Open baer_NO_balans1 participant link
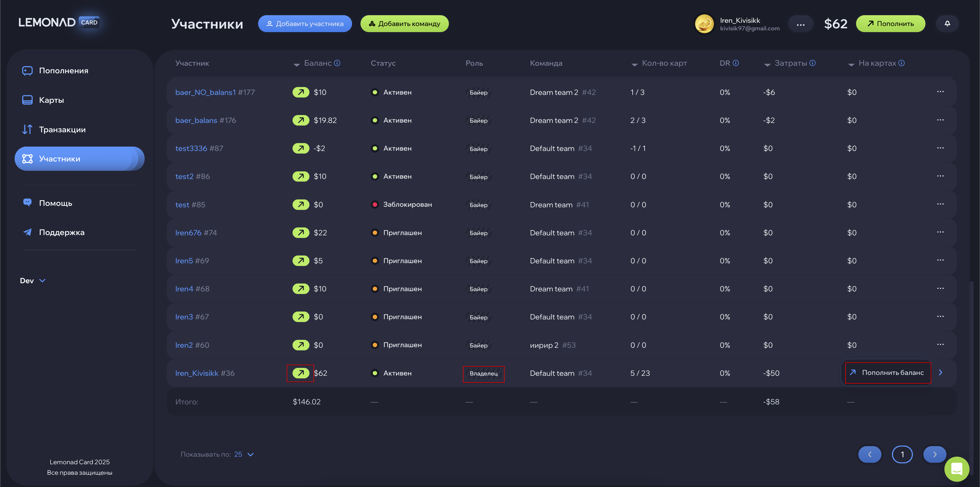The image size is (980, 487). point(205,93)
